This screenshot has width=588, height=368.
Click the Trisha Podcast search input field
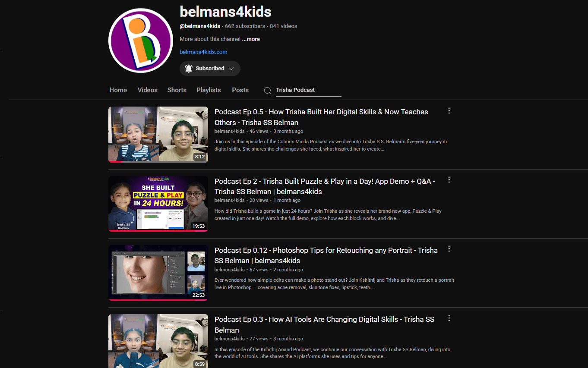point(308,90)
